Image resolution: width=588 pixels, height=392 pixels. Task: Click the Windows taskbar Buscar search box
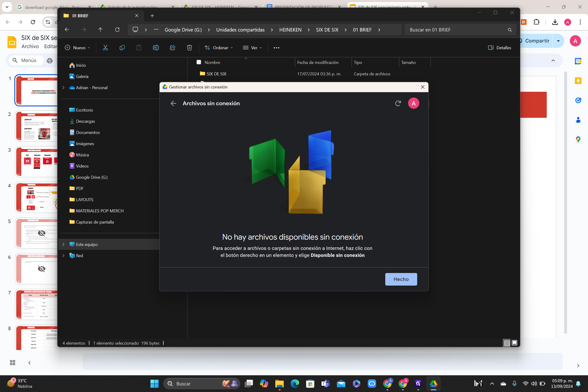coord(202,384)
